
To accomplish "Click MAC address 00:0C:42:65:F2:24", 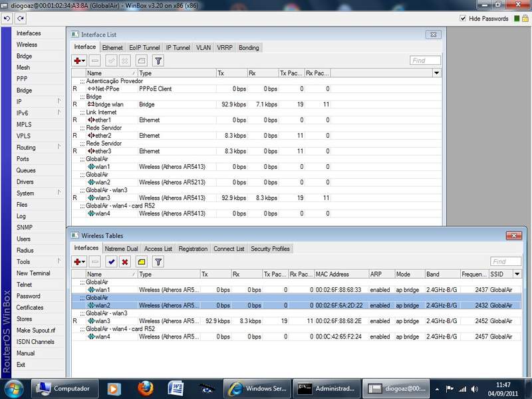I will (x=338, y=337).
